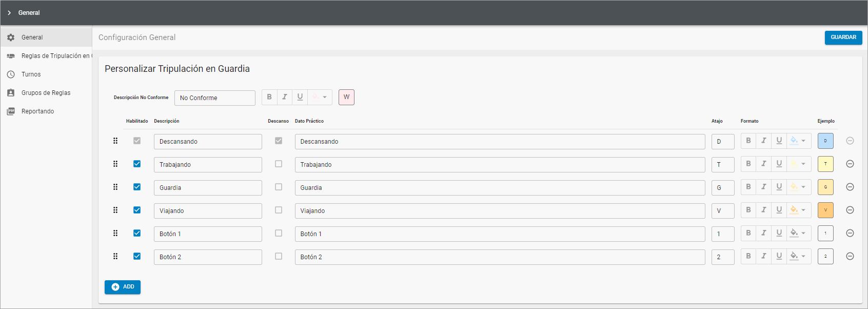Open fill color dropdown for Botón 2 row
868x309 pixels.
(x=799, y=256)
